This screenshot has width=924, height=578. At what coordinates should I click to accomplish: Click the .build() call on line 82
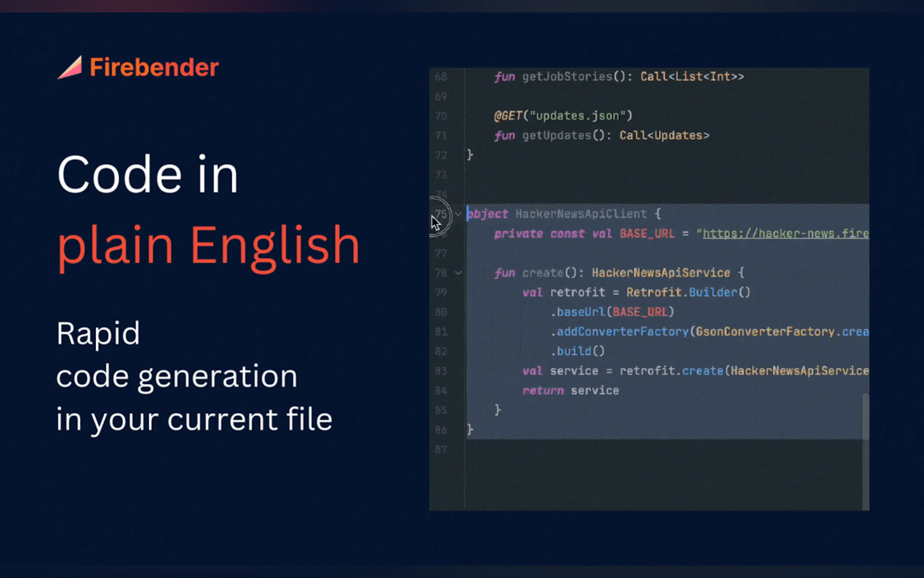click(x=578, y=351)
